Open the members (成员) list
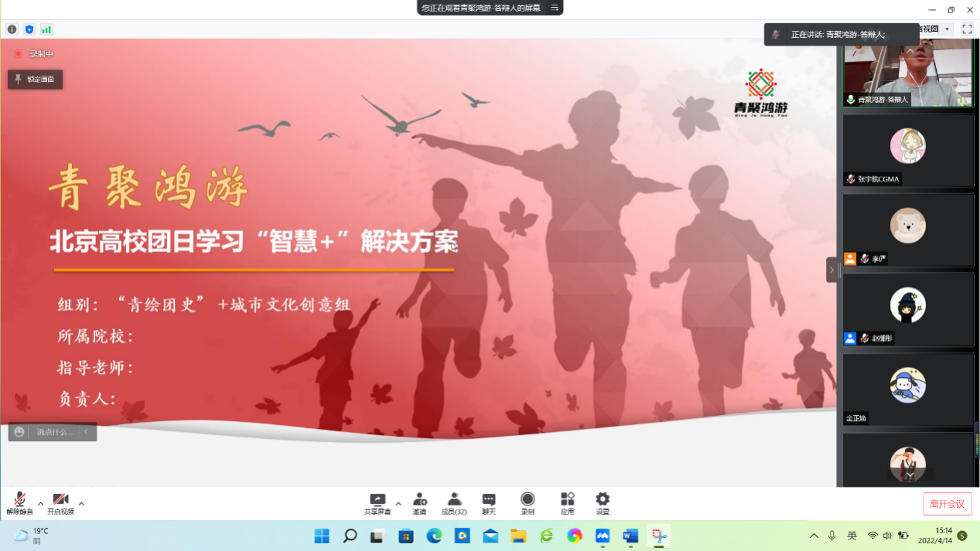The height and width of the screenshot is (551, 980). pos(454,503)
